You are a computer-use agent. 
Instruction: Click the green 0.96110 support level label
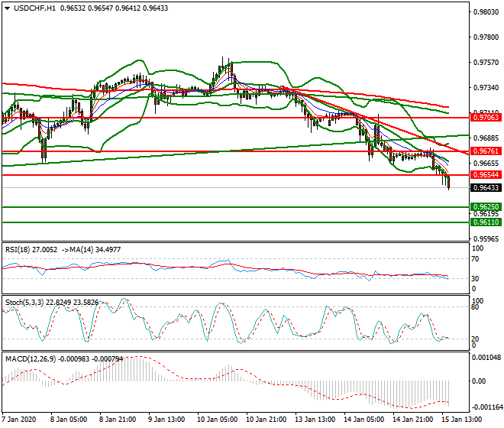(x=486, y=222)
